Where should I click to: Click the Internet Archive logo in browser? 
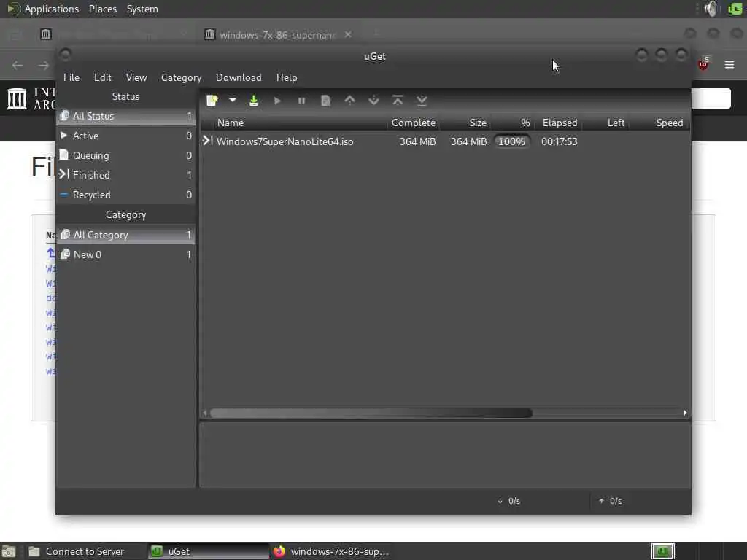(x=18, y=98)
